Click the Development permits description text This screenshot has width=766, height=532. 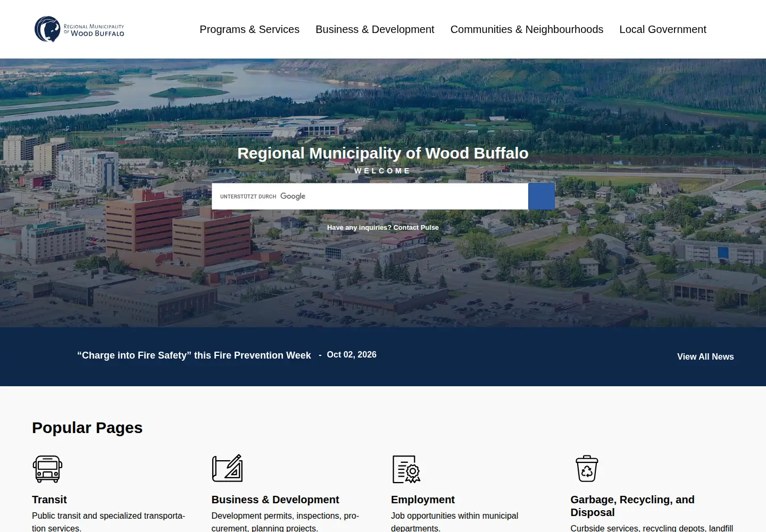pos(285,522)
